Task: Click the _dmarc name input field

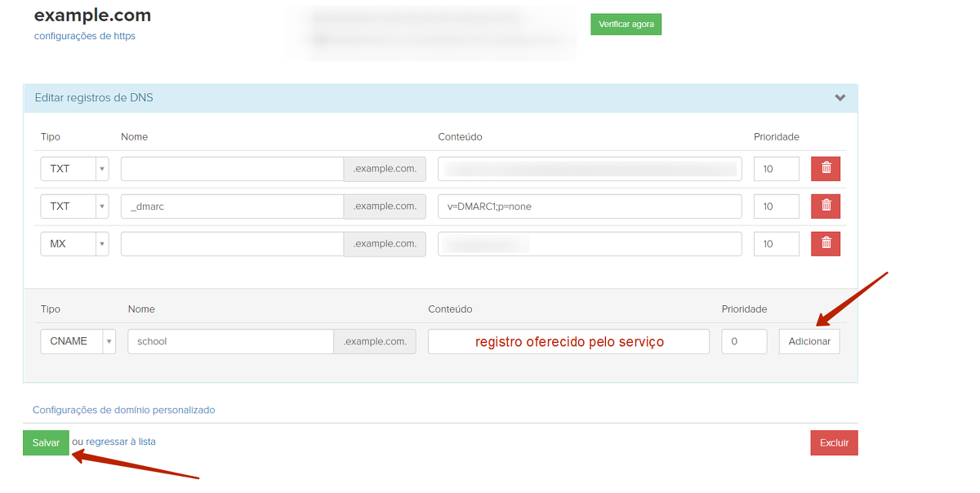Action: (x=232, y=207)
